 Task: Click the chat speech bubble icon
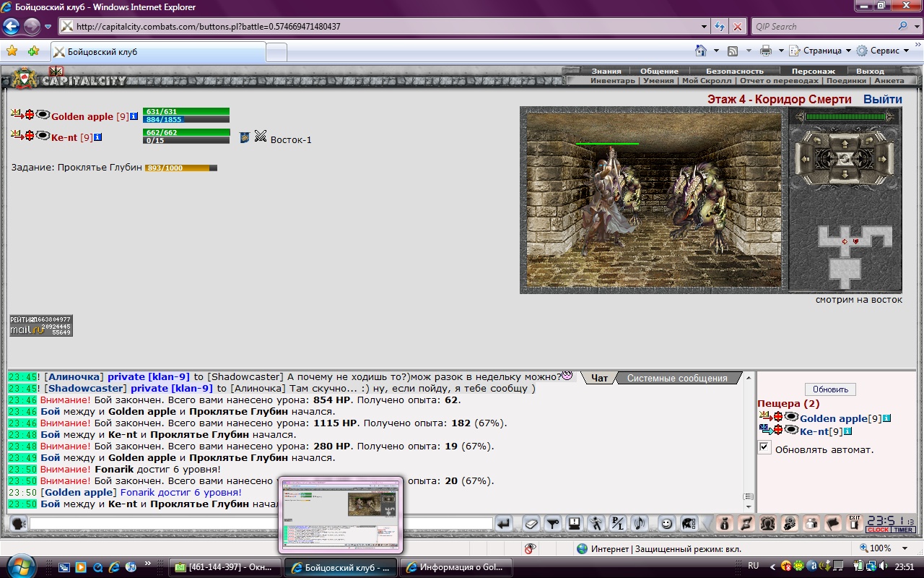click(19, 523)
